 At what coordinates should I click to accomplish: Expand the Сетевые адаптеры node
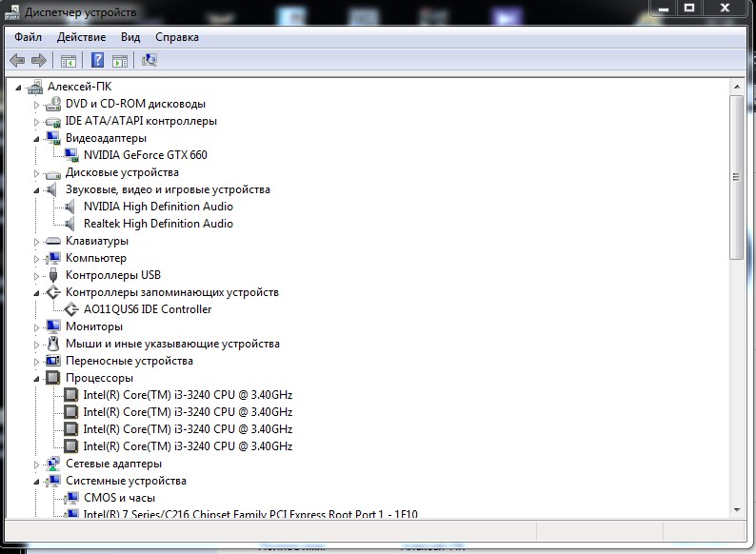pos(37,465)
